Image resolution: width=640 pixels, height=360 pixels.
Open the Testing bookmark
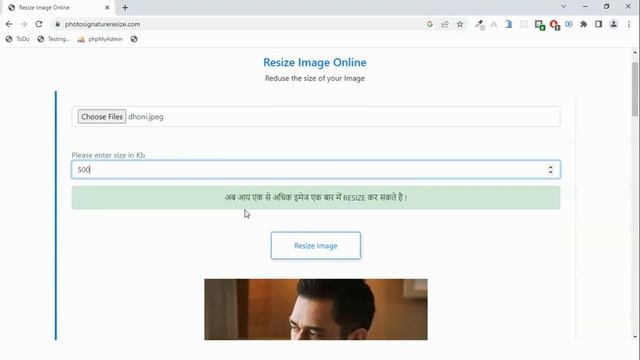click(x=53, y=39)
